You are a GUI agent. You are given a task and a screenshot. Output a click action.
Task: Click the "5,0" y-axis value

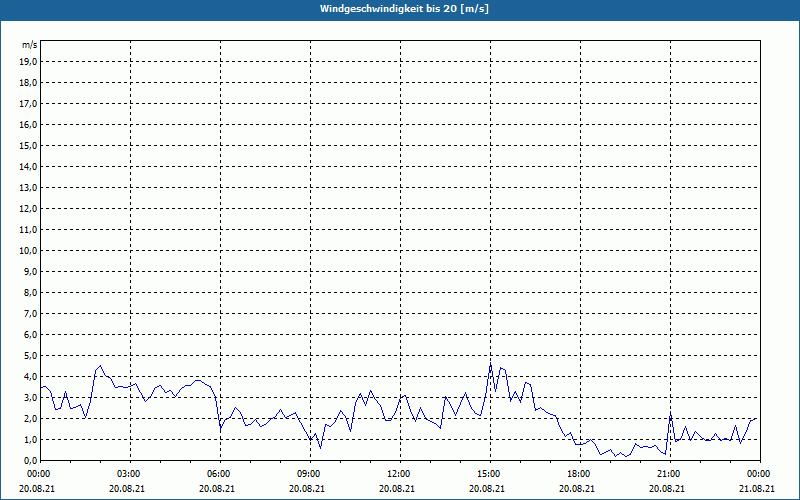[31, 356]
